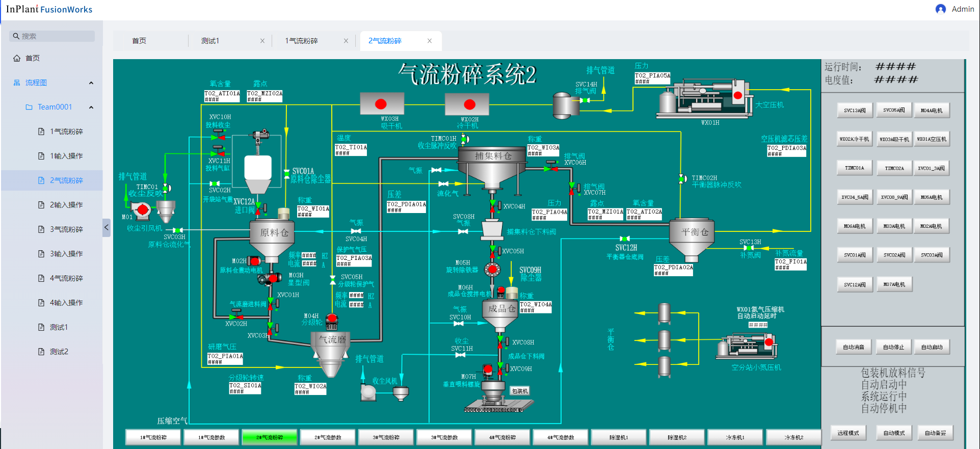Click the WX02H cold dryer icon

467,104
